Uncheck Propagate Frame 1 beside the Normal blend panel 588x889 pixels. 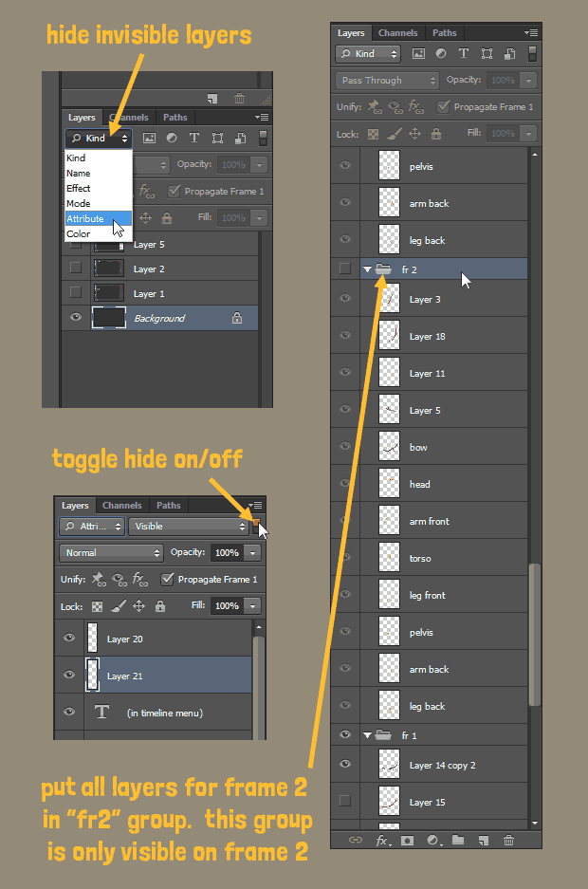(x=168, y=579)
